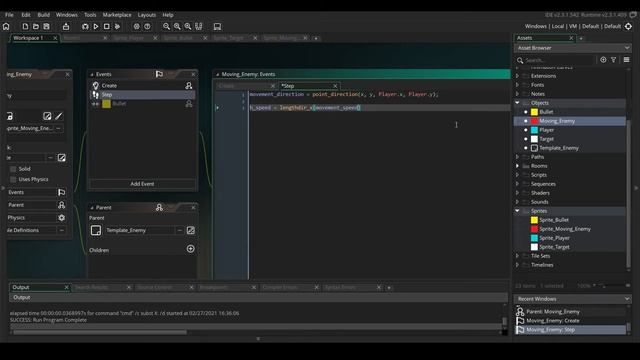Save the project with the toolbar icon
This screenshot has width=640, height=360.
tap(47, 27)
